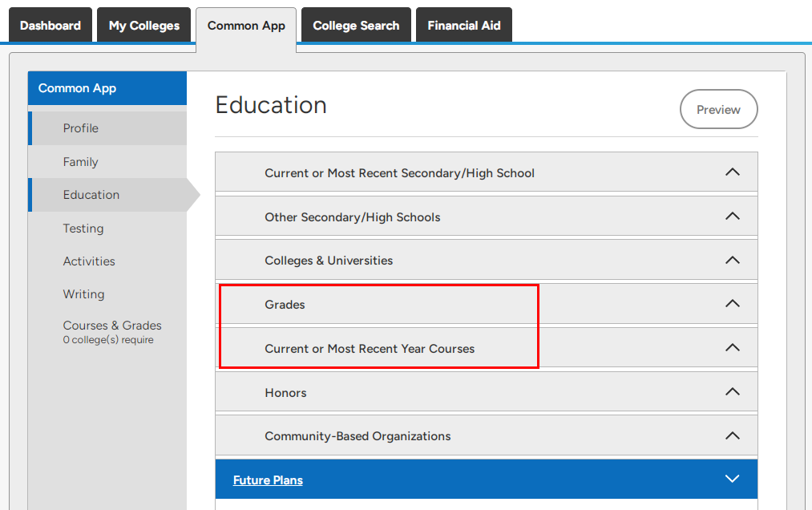Click the Future Plans link

268,480
